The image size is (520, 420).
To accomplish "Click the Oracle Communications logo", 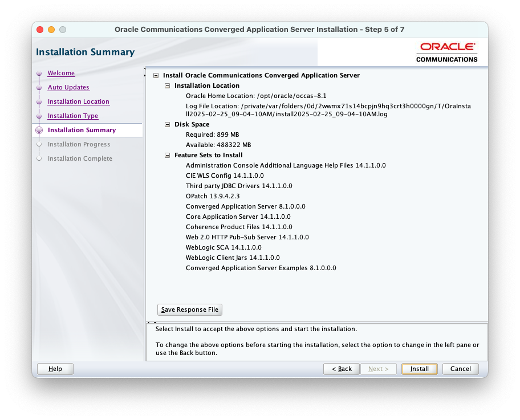I will click(x=446, y=52).
